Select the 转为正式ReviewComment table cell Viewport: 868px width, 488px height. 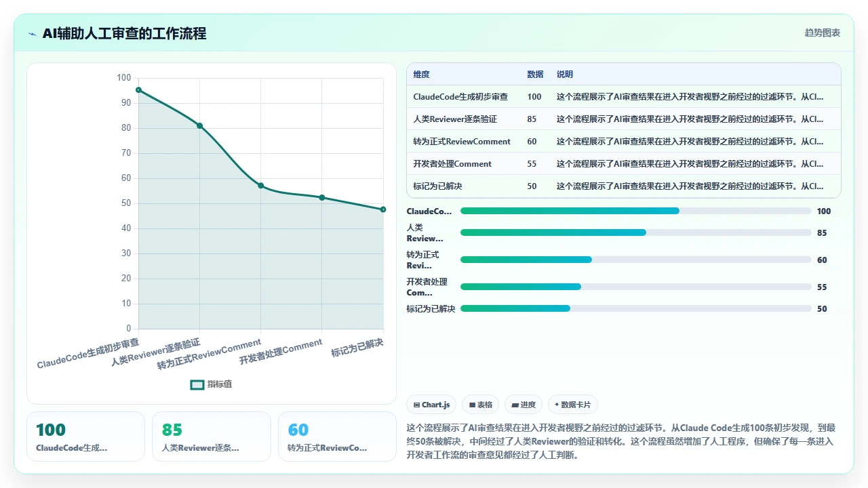pos(462,142)
